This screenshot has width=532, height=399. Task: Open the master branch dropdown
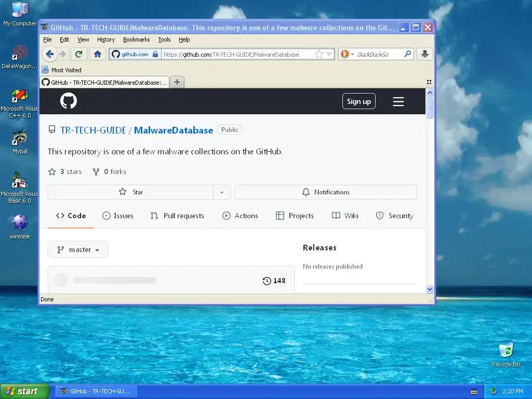pos(78,250)
